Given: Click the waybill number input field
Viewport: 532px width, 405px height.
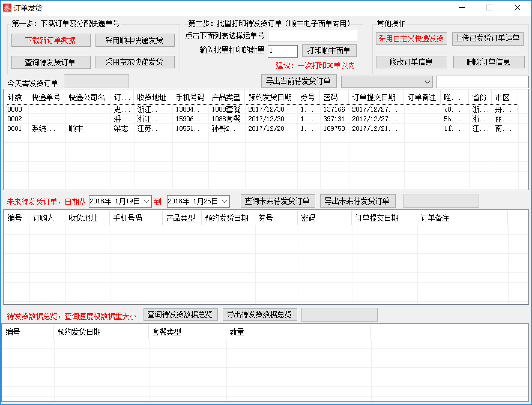Looking at the screenshot, I should tap(312, 35).
